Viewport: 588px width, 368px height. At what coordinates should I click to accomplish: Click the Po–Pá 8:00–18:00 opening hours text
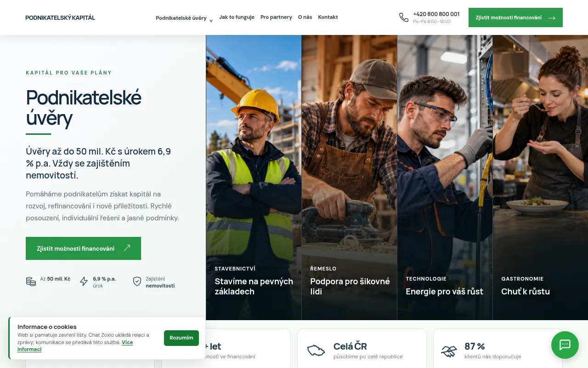pyautogui.click(x=432, y=22)
